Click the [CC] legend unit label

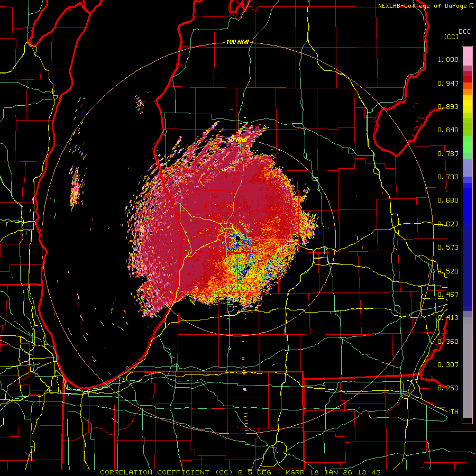pos(452,36)
